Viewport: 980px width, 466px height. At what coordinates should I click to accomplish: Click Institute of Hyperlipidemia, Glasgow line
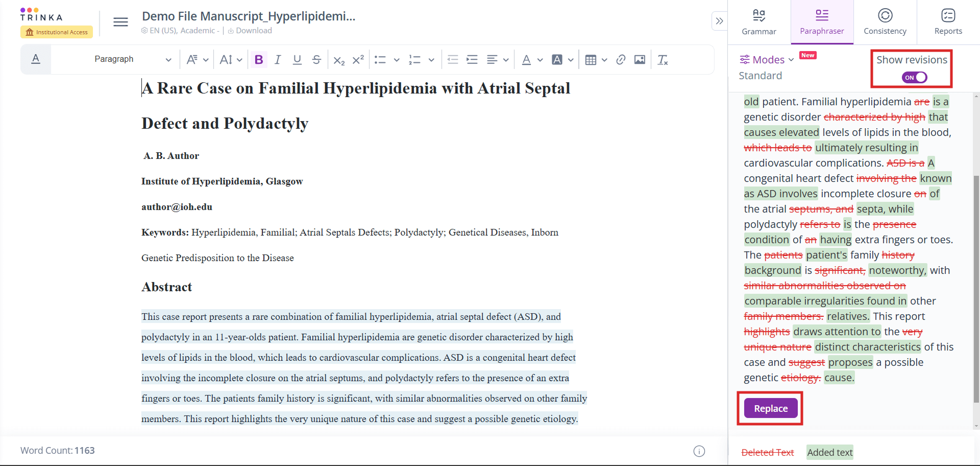pos(222,181)
